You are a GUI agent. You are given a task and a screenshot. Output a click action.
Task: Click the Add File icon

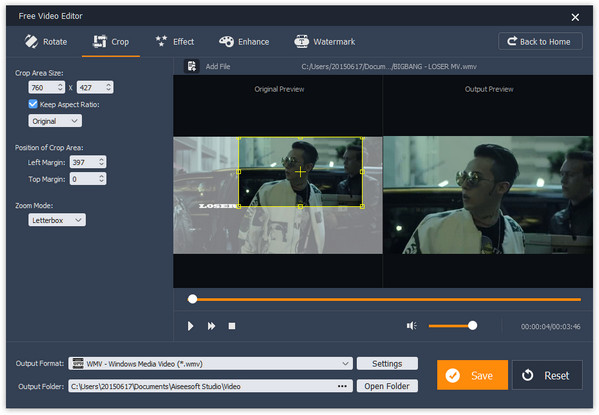(x=191, y=66)
